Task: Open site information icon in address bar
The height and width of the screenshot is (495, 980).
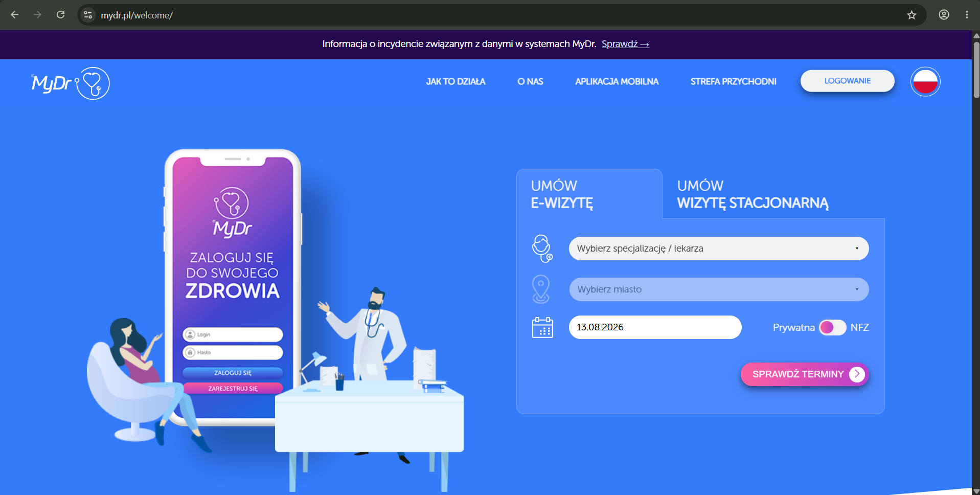Action: 88,15
